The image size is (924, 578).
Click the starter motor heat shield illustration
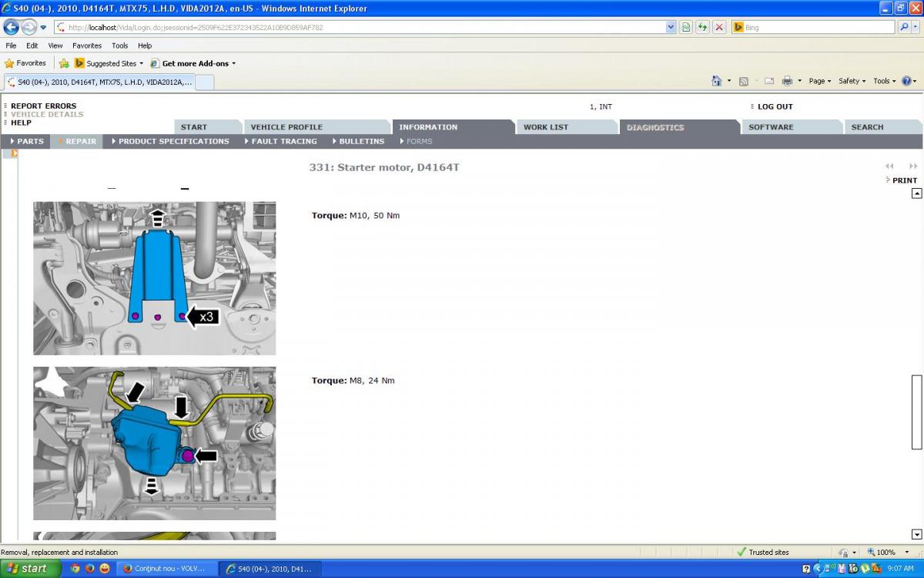[x=154, y=278]
